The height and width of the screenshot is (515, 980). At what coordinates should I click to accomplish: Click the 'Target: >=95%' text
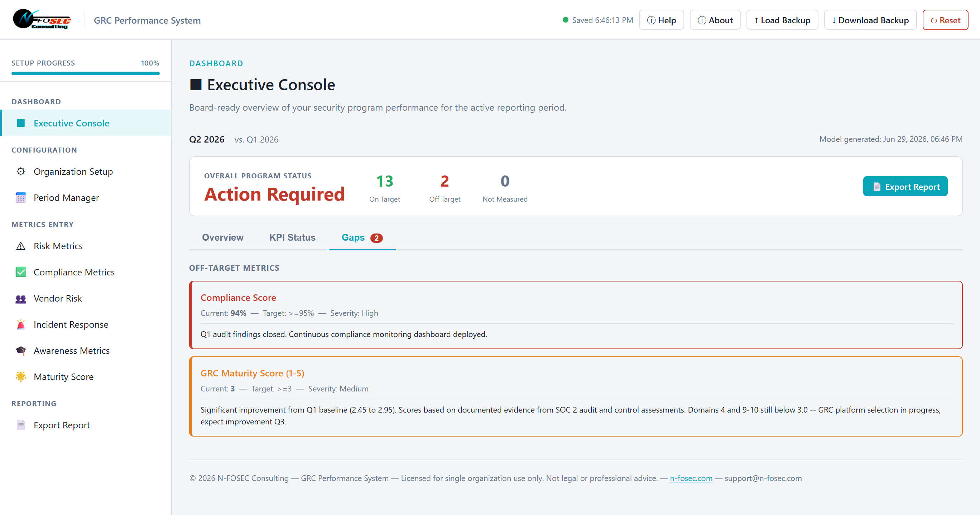pyautogui.click(x=288, y=313)
